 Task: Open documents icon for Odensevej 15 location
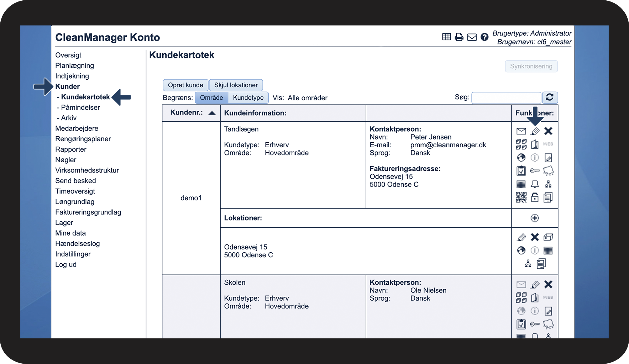(x=541, y=264)
